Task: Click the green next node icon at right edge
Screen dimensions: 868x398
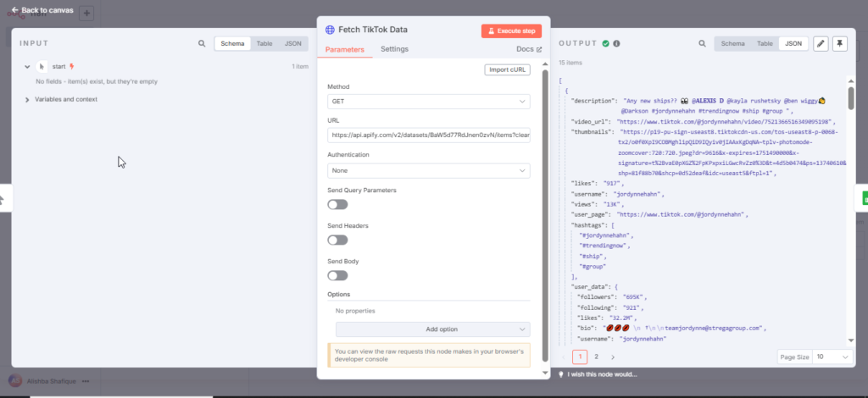Action: [x=864, y=199]
